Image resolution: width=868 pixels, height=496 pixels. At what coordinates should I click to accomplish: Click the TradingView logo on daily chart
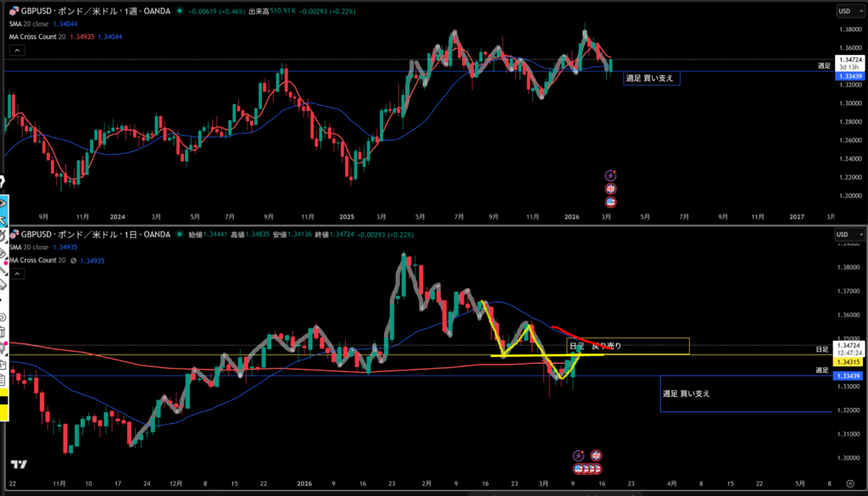[x=19, y=465]
